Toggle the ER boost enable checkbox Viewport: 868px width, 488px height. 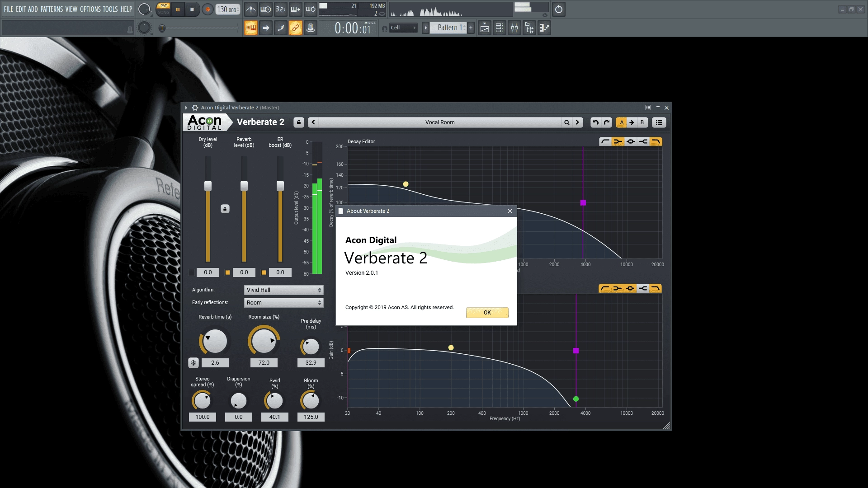(x=264, y=272)
